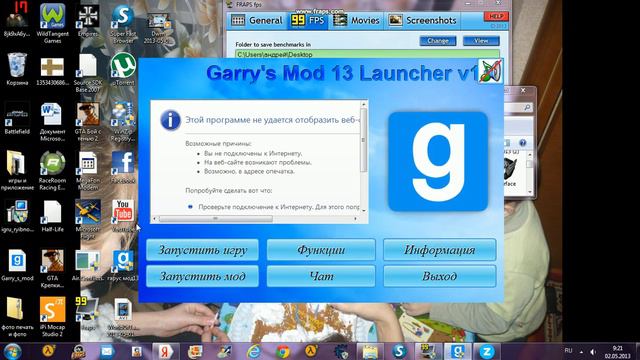This screenshot has width=640, height=360.
Task: Open the Screenshots tab in FRAPS
Action: point(422,20)
